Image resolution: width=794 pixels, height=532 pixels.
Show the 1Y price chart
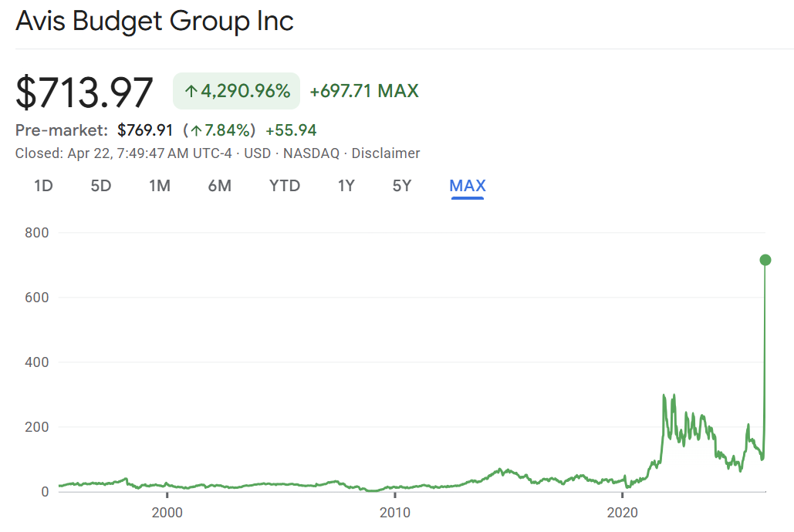[346, 186]
